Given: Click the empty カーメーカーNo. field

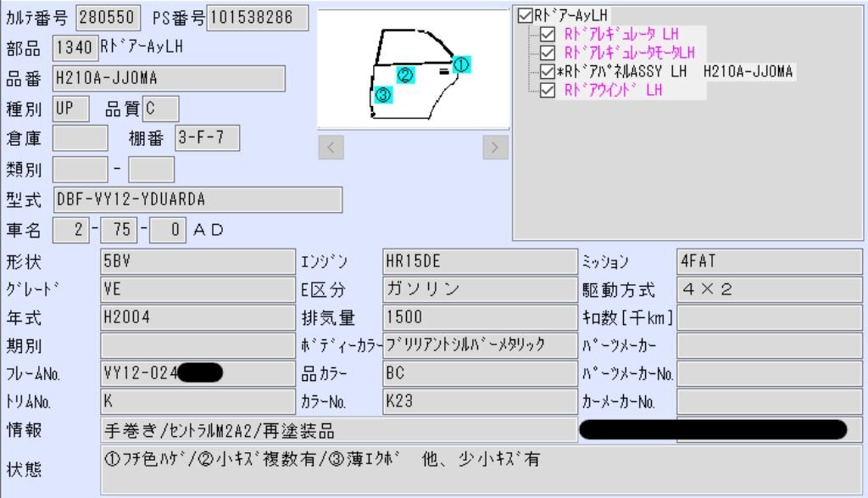Looking at the screenshot, I should (770, 401).
